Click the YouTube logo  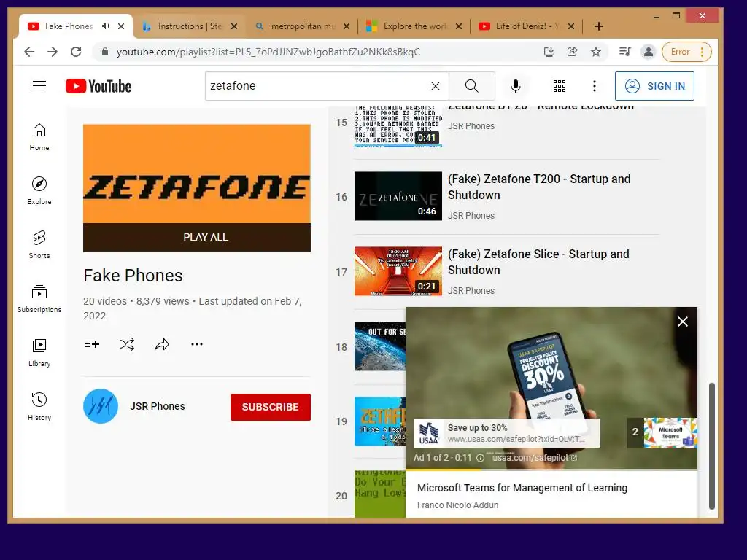[98, 86]
